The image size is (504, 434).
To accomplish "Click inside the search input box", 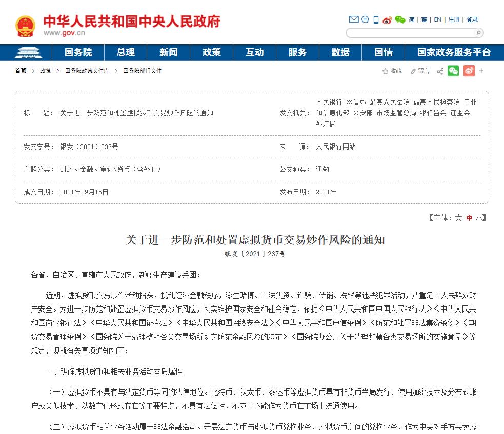I will tap(410, 32).
